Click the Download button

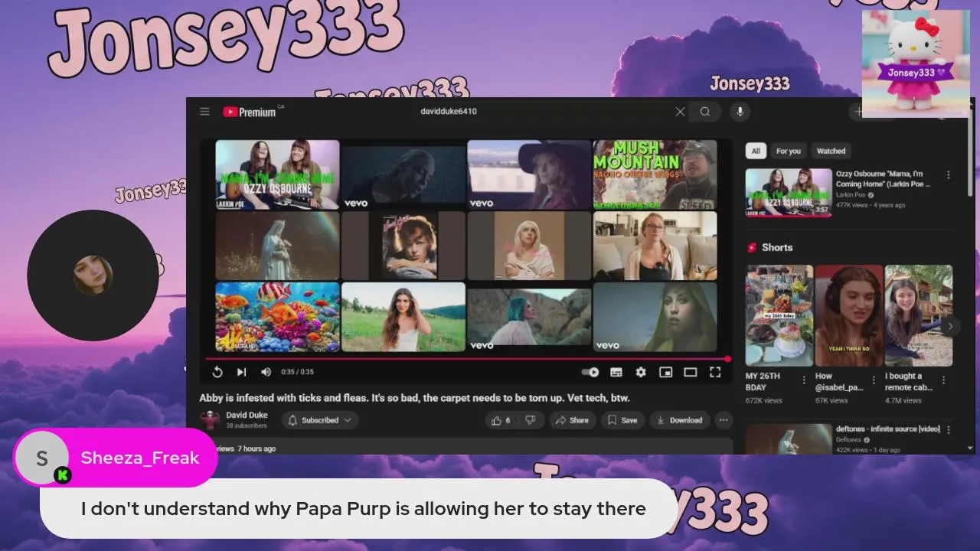click(680, 420)
